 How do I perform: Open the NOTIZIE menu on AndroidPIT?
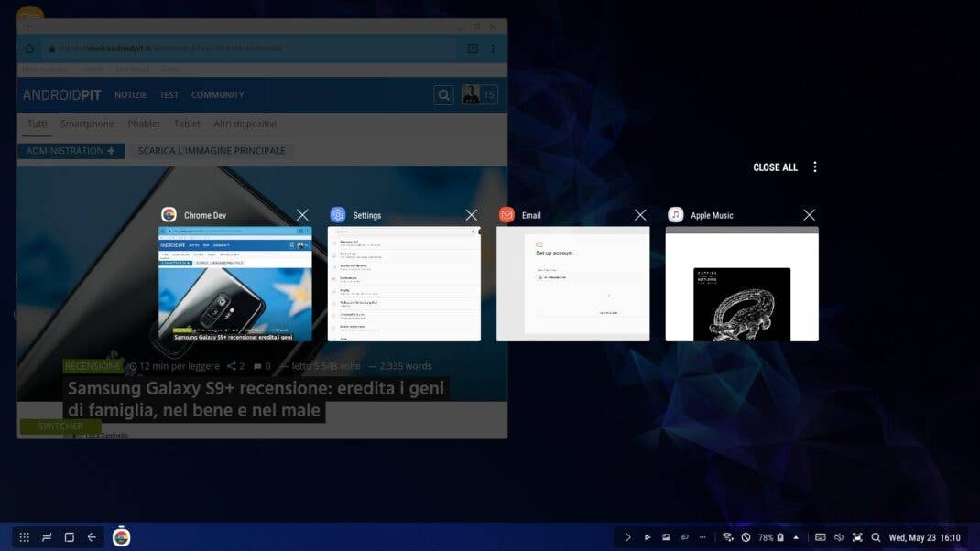[130, 94]
